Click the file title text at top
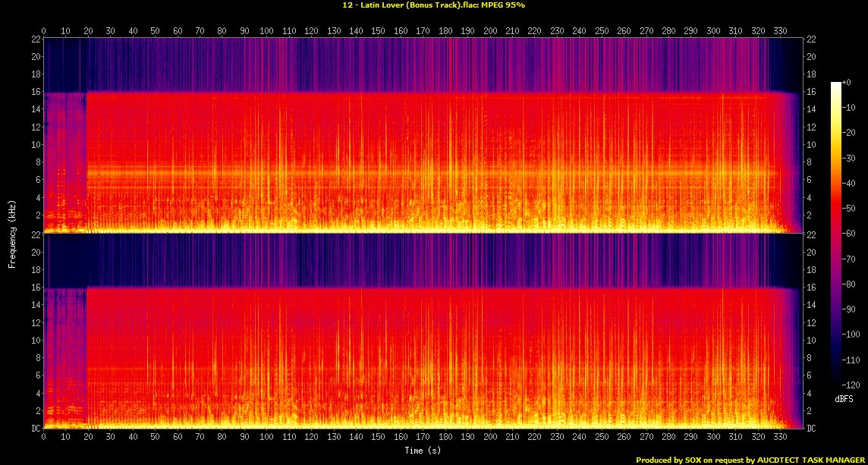This screenshot has width=868, height=465. tap(433, 5)
